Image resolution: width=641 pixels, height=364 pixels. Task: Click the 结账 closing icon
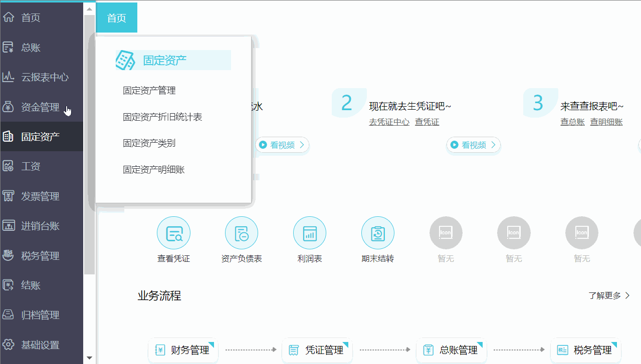coord(9,285)
